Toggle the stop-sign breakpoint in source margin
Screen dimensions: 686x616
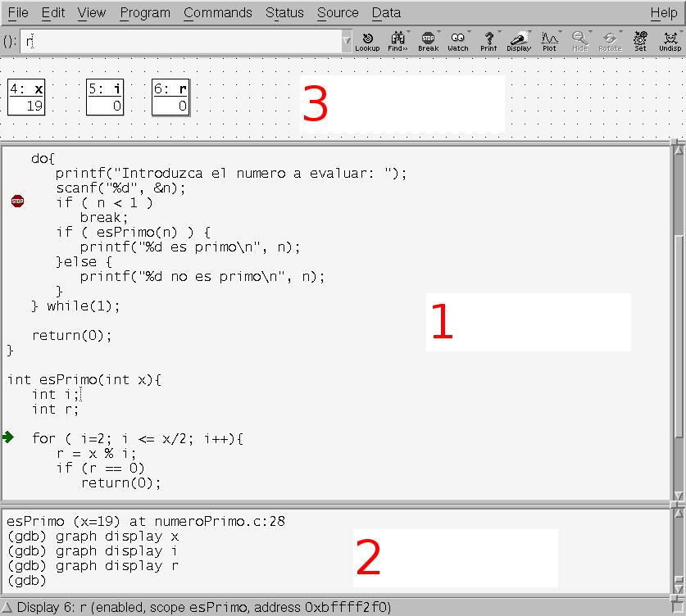coord(18,202)
